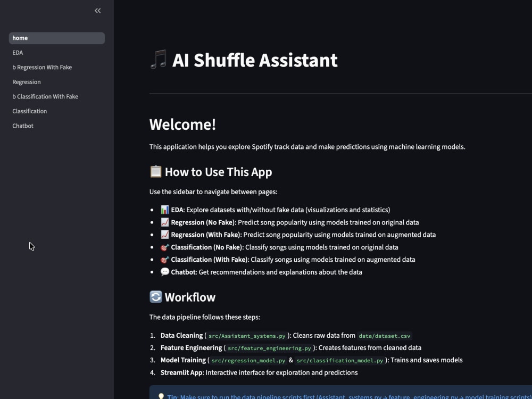The height and width of the screenshot is (399, 532).
Task: Click 'Use the sidebar to navigate between pages'
Action: point(213,192)
